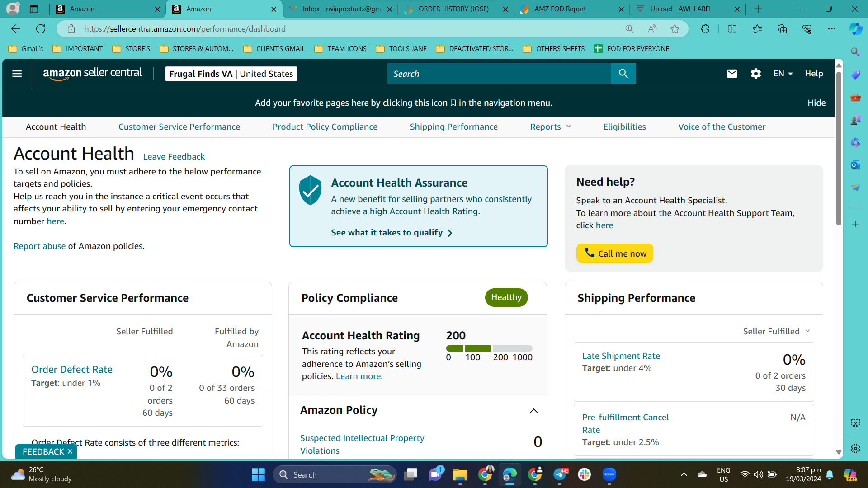
Task: Expand the Reports menu dropdown
Action: pyautogui.click(x=551, y=127)
